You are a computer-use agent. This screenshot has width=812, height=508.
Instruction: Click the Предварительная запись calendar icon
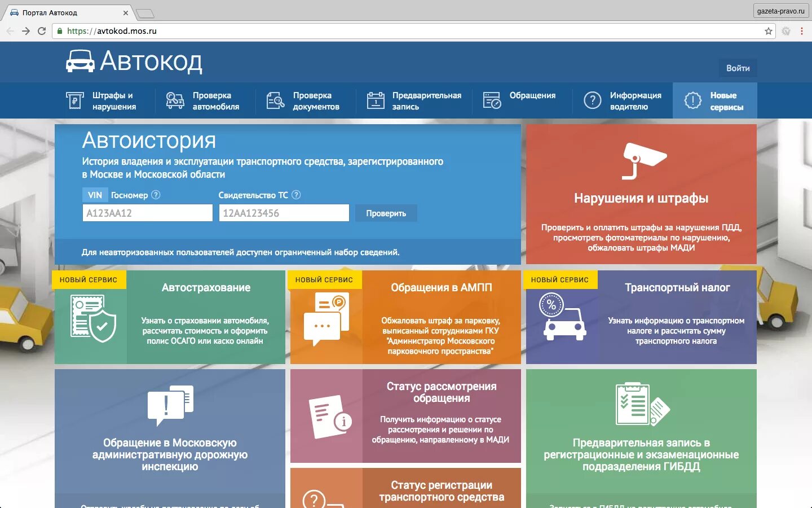click(376, 100)
